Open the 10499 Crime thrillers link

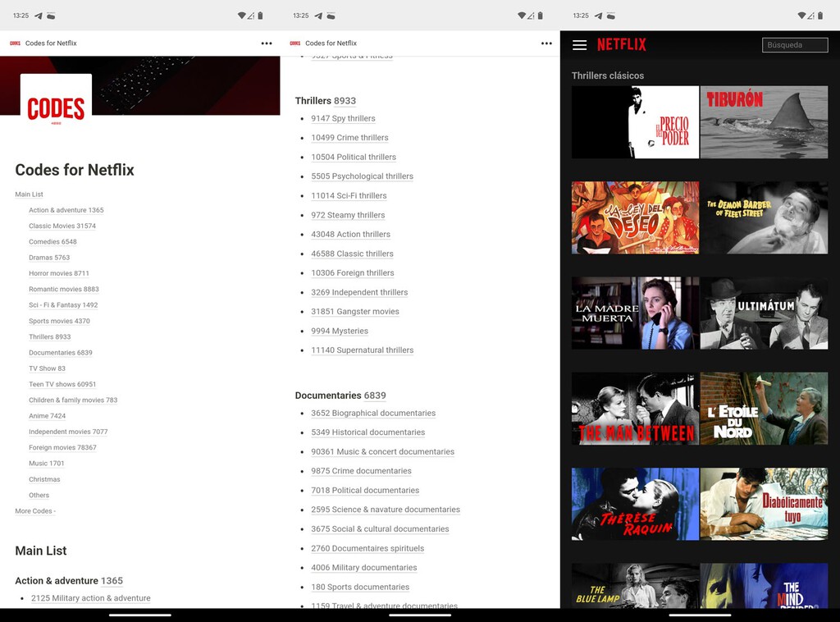click(349, 137)
